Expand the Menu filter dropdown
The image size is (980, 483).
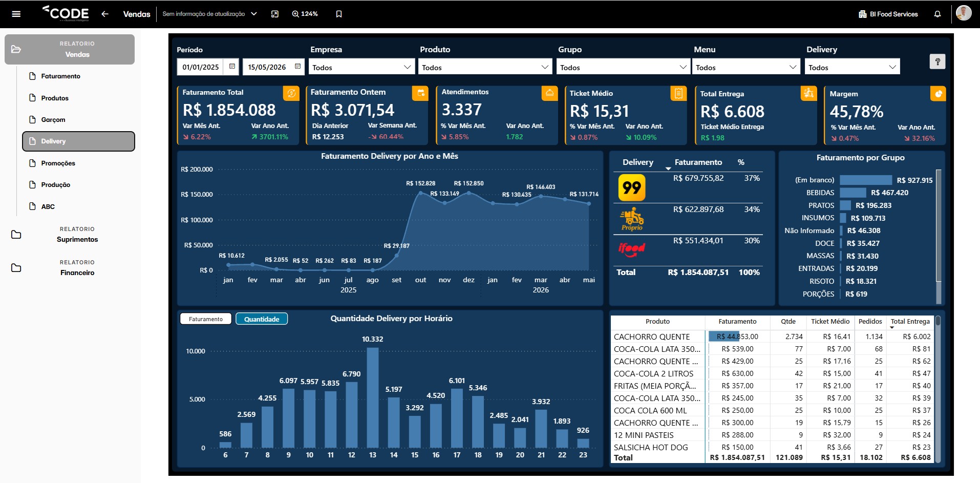[746, 67]
